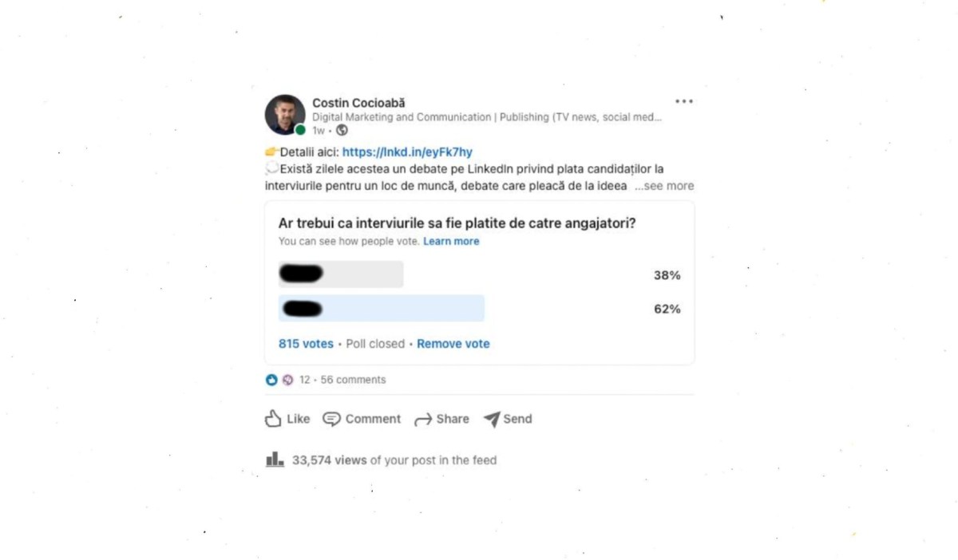Screen dimensions: 958x560
Task: Click the Send paper plane icon
Action: click(492, 419)
